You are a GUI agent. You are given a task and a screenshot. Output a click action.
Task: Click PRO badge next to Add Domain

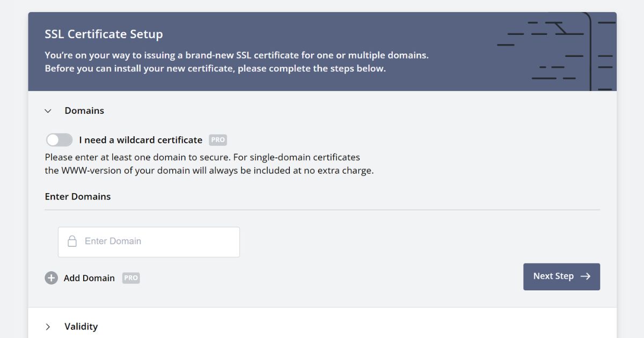tap(131, 278)
